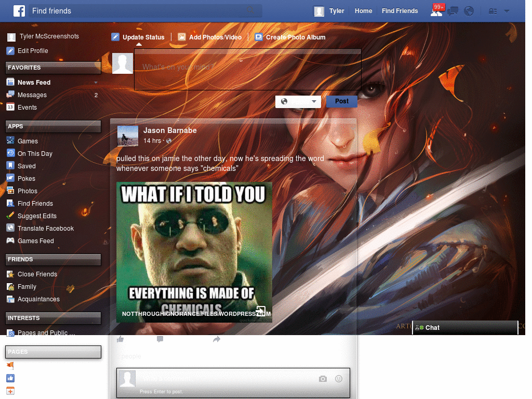The height and width of the screenshot is (399, 532).
Task: Open Acquaintances list
Action: (38, 299)
